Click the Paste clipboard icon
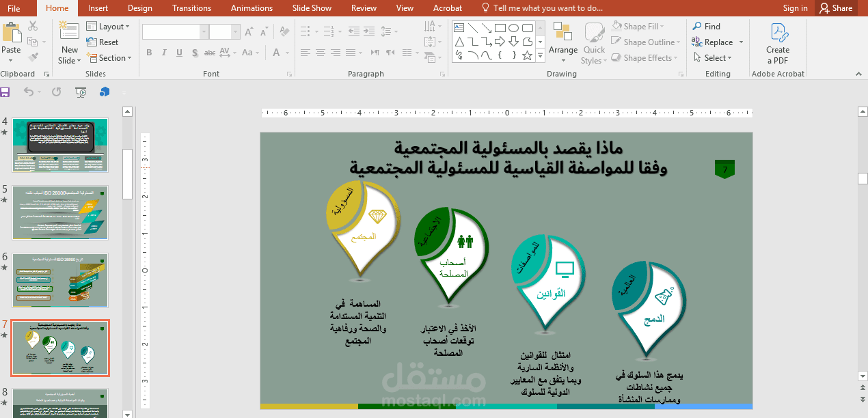Viewport: 868px width, 418px height. (x=11, y=33)
